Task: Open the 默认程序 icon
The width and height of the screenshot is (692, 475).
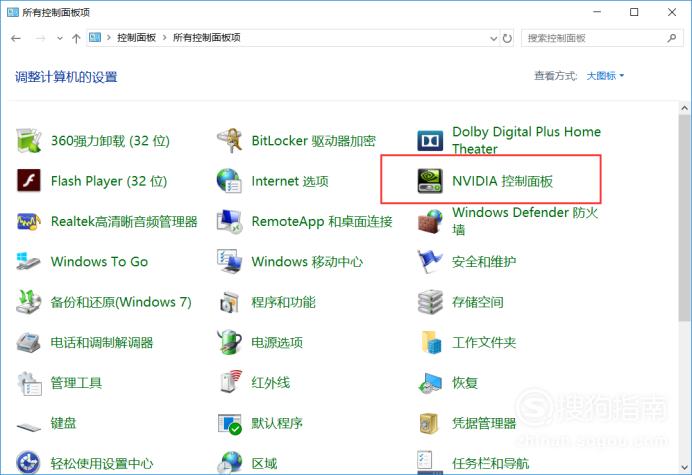Action: 229,424
